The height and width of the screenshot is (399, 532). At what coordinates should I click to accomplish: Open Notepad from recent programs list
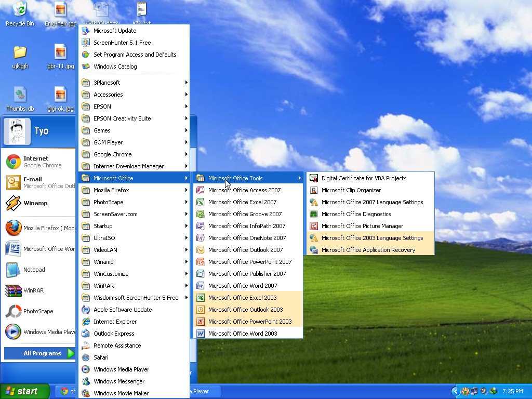(x=39, y=270)
